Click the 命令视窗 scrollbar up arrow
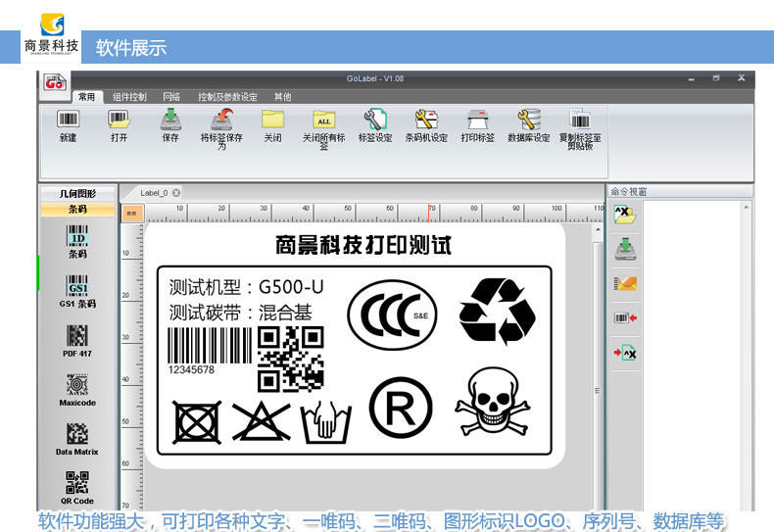Viewport: 774px width, 532px height. tap(746, 207)
